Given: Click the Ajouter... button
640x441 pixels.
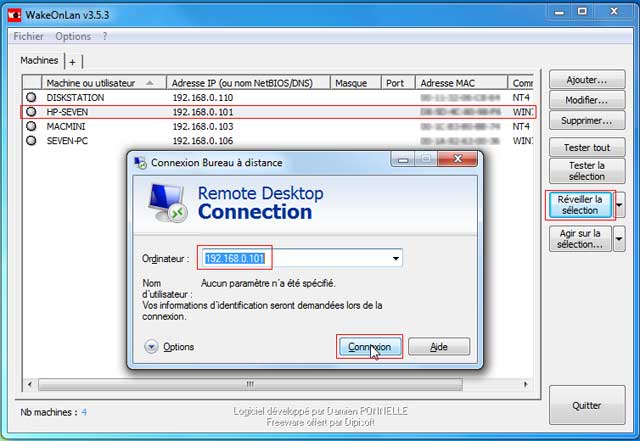Looking at the screenshot, I should [587, 80].
